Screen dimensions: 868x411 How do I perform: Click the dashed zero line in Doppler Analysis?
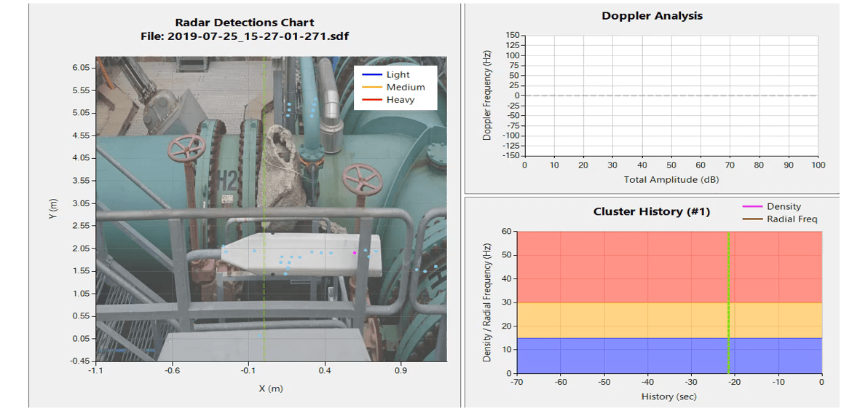671,95
